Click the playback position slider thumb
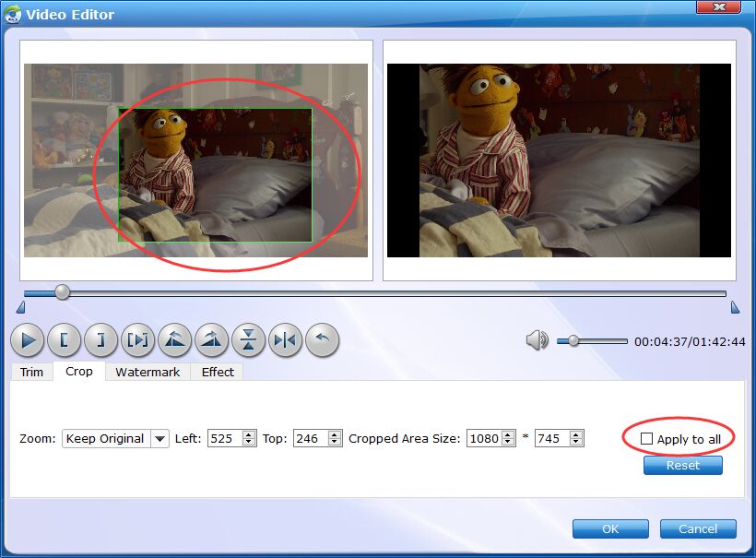This screenshot has width=756, height=558. coord(62,291)
